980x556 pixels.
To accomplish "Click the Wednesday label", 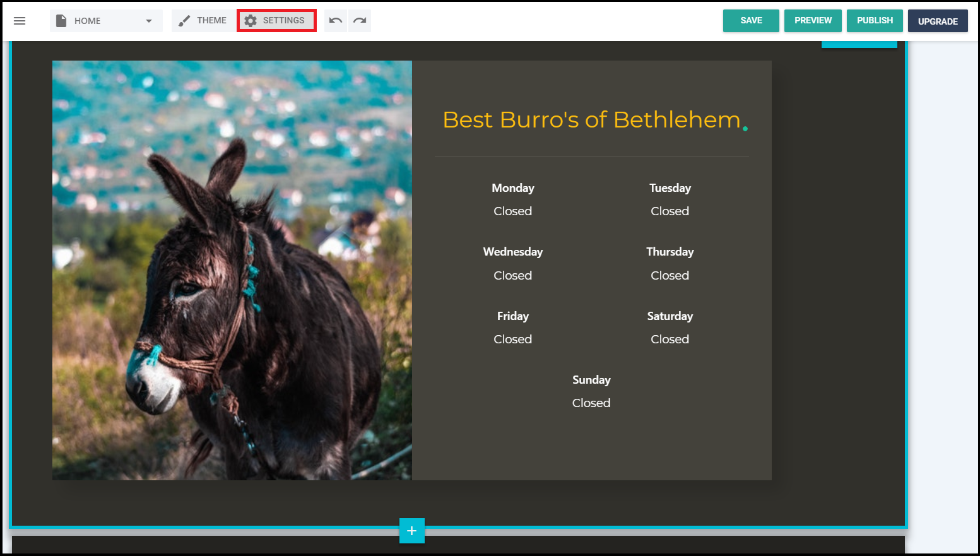I will coord(513,252).
